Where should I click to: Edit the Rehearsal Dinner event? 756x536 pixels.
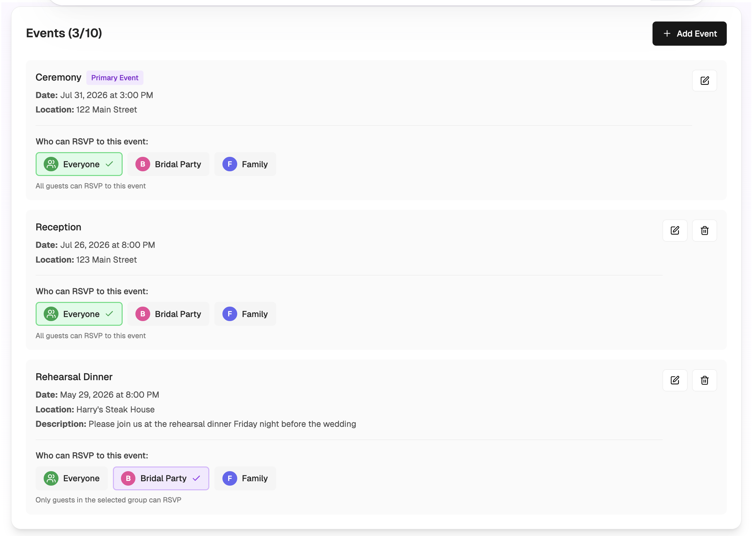(675, 380)
